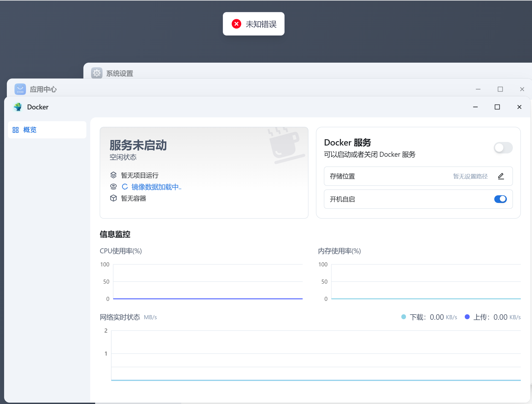Minimize the 应用中心 window
The width and height of the screenshot is (532, 404).
point(478,89)
